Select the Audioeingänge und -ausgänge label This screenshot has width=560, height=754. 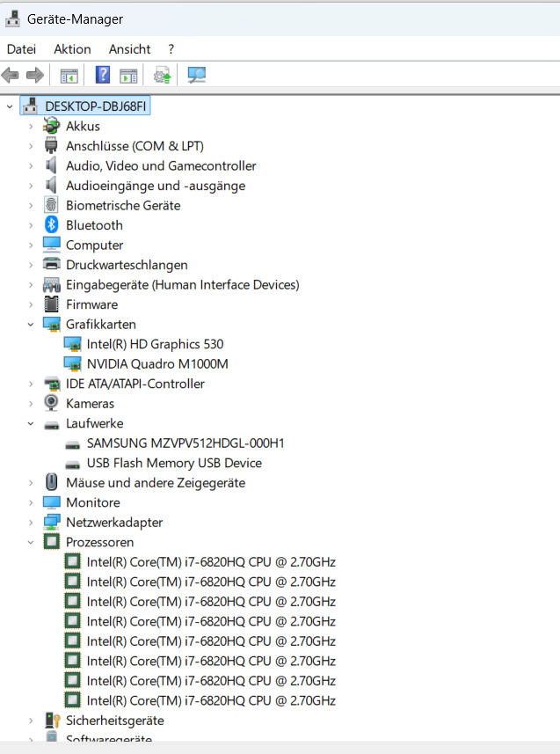coord(156,186)
